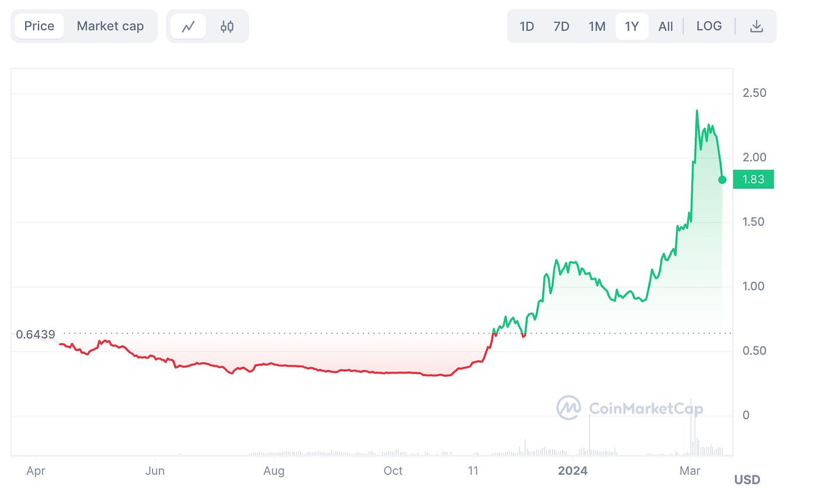Set time range to 7D
Screen dimensions: 818x504
(561, 26)
